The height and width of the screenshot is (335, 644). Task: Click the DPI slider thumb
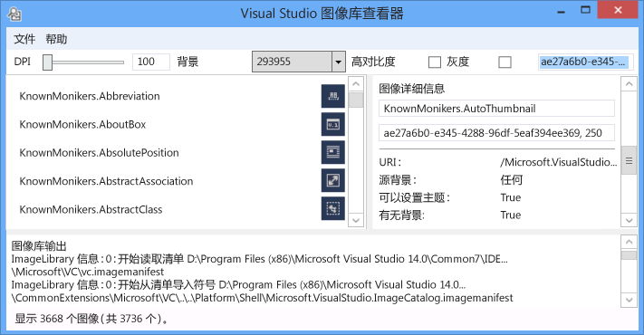tap(48, 62)
